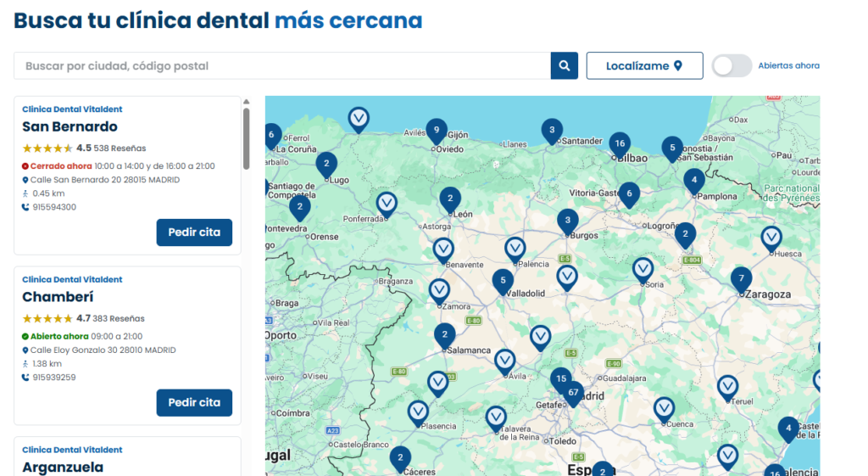Click the clinic pin at Cuenca

click(664, 411)
